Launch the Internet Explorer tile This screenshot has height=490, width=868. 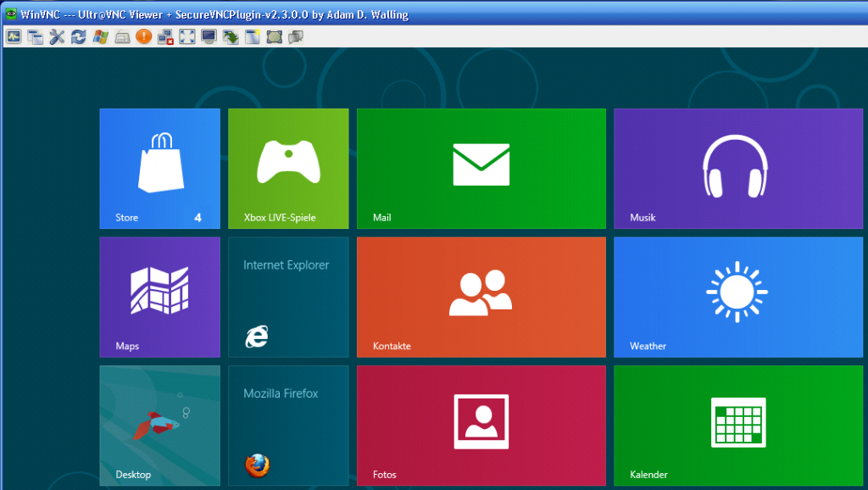[x=288, y=297]
